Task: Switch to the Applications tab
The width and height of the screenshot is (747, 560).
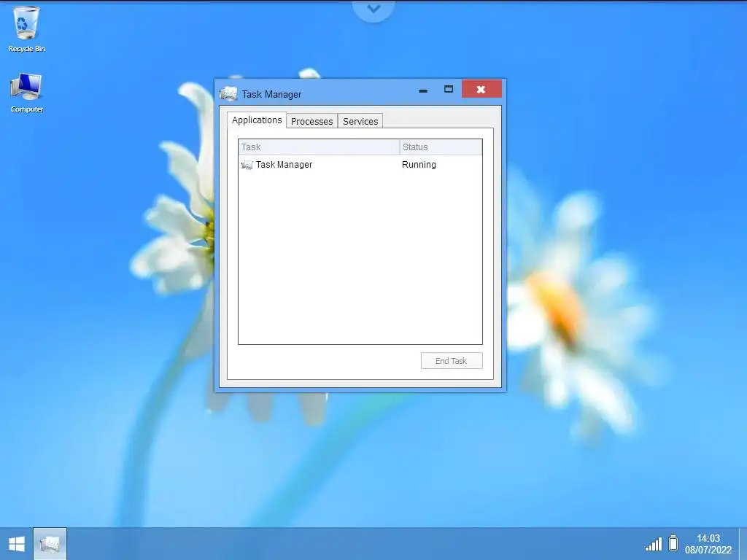Action: pyautogui.click(x=257, y=120)
